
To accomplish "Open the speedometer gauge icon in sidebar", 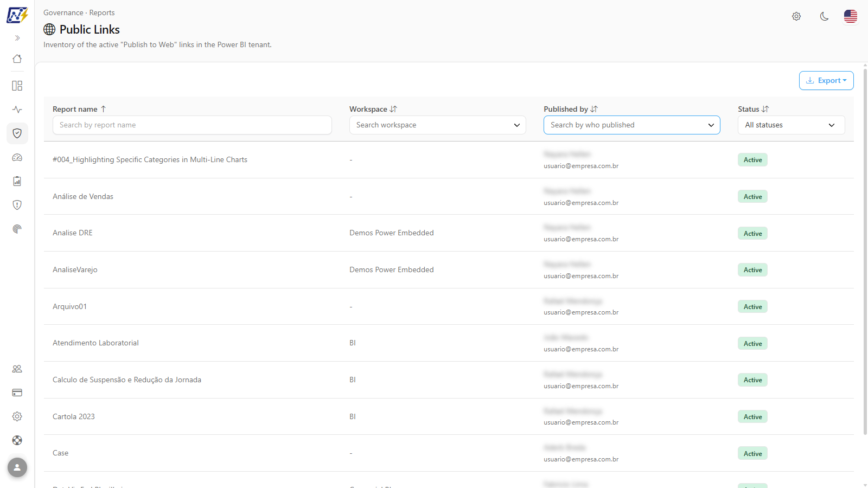I will click(x=17, y=157).
